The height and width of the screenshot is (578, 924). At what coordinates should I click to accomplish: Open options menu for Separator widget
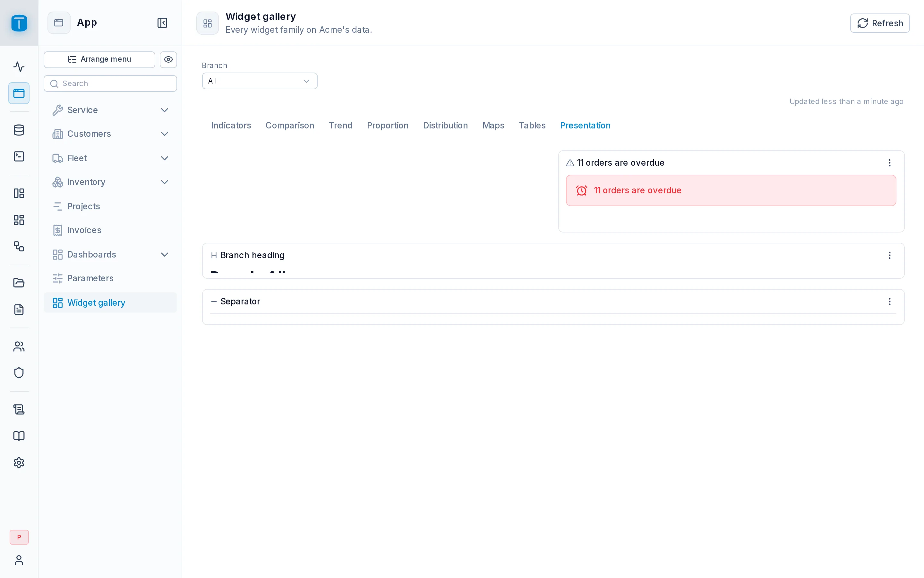click(x=890, y=302)
